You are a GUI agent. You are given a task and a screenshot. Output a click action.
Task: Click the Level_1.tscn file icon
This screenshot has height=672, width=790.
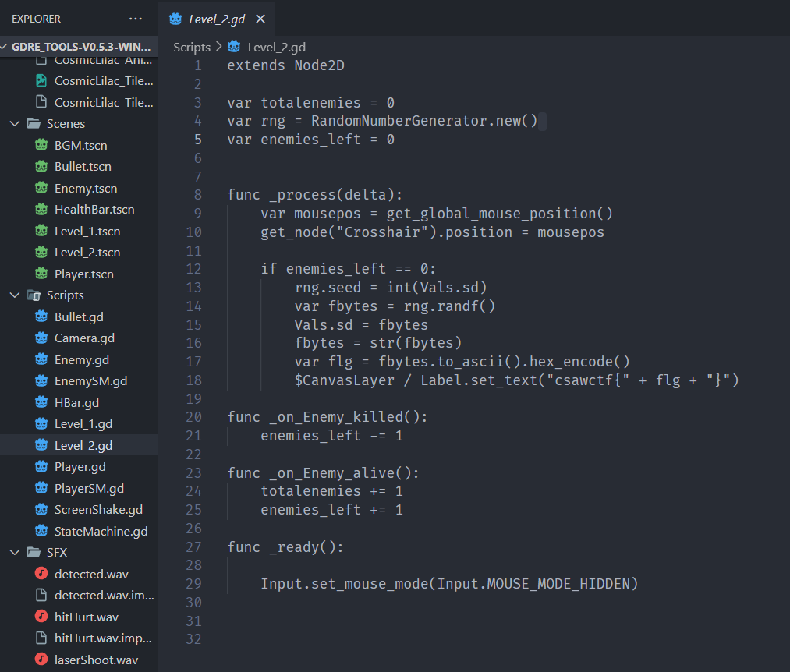(41, 231)
